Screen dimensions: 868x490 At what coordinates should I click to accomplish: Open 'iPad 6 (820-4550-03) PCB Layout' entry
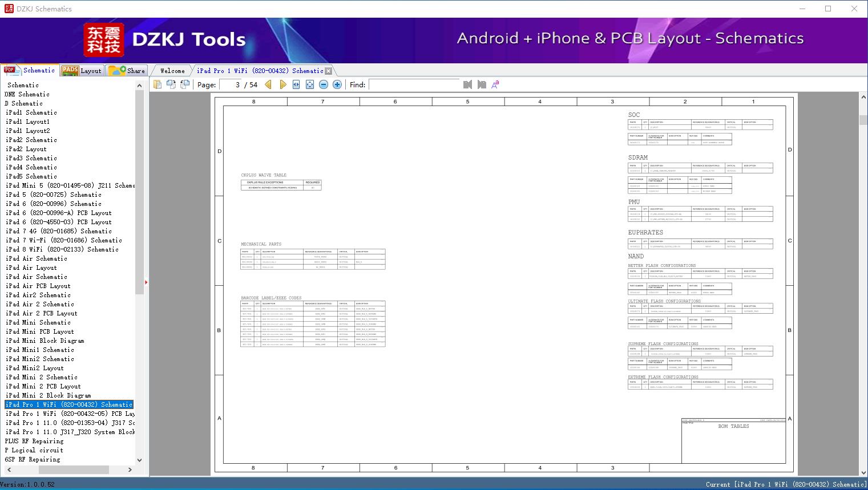click(59, 222)
